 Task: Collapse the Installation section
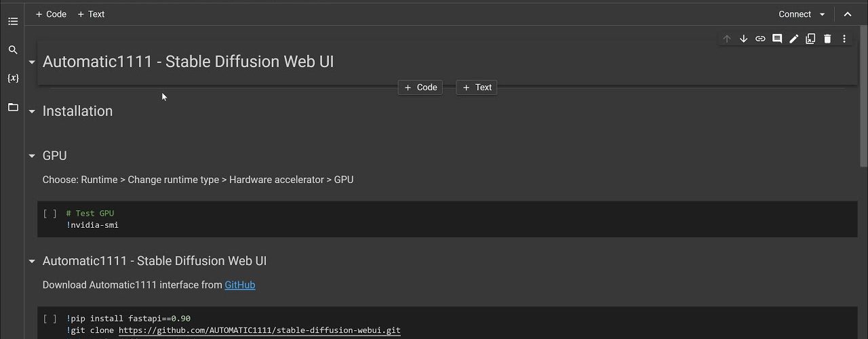click(x=32, y=112)
